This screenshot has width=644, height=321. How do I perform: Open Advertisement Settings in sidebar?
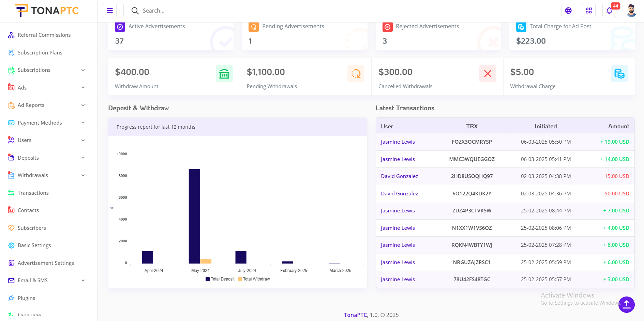tap(46, 263)
